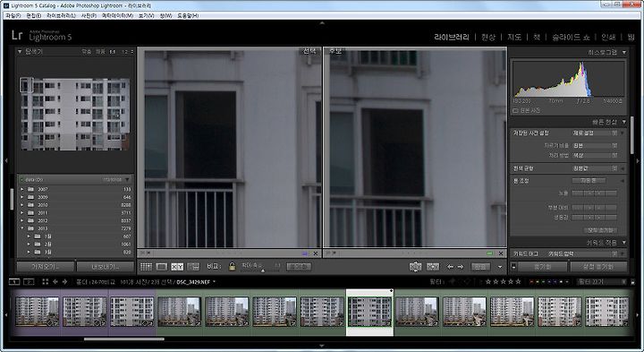
Task: Open the White Balance dropdown
Action: 595,168
